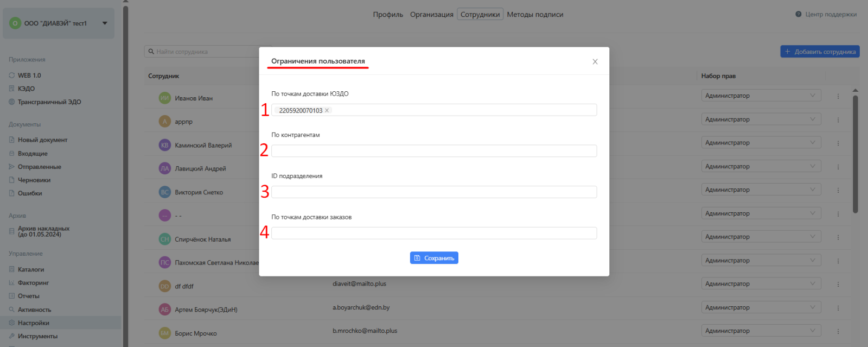This screenshot has height=347, width=868.
Task: Focus the ID подразделения field
Action: pyautogui.click(x=433, y=192)
